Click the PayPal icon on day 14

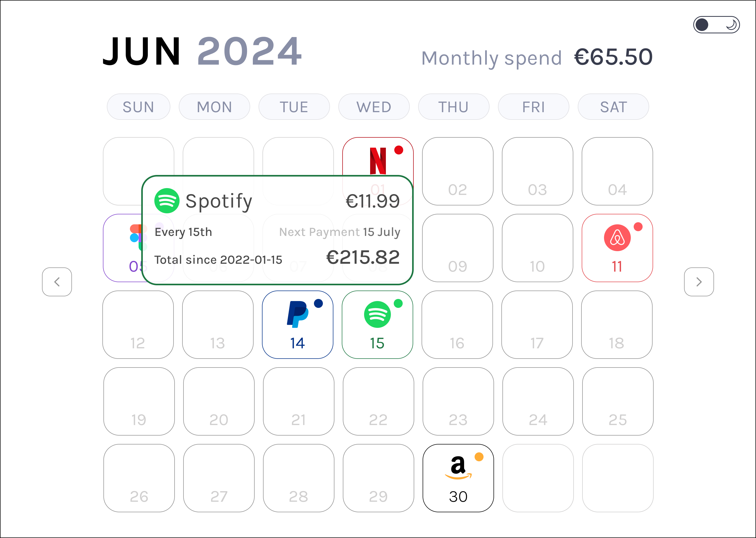click(x=297, y=314)
